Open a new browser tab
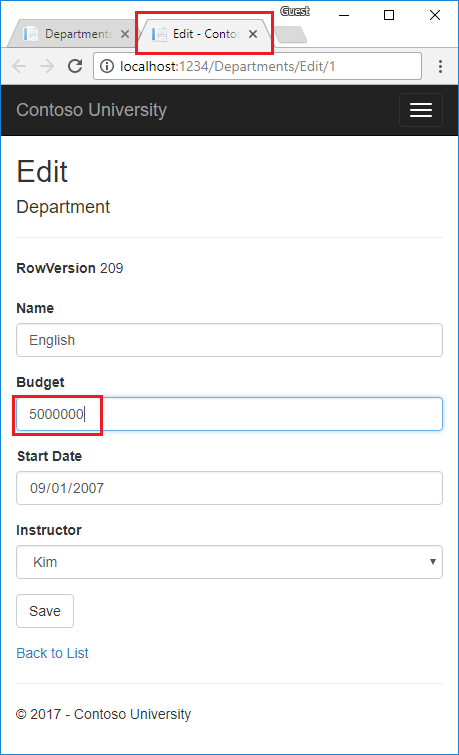459x755 pixels. pyautogui.click(x=291, y=35)
